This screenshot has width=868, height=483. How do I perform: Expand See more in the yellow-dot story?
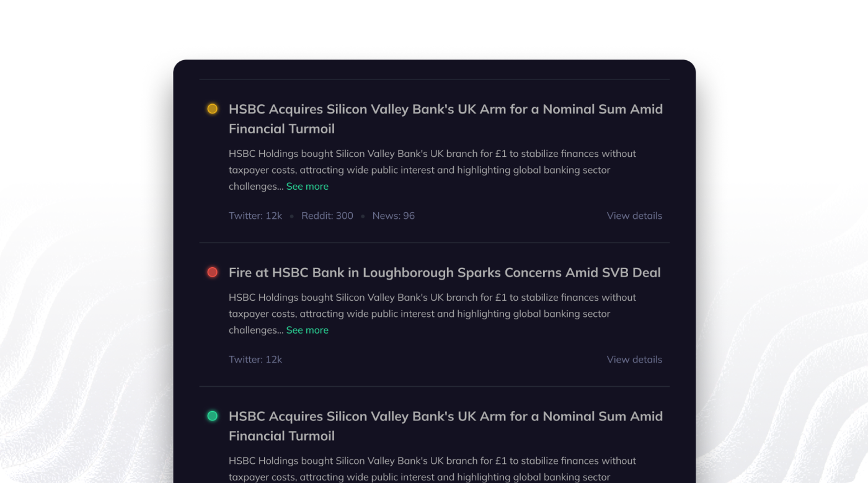[308, 186]
